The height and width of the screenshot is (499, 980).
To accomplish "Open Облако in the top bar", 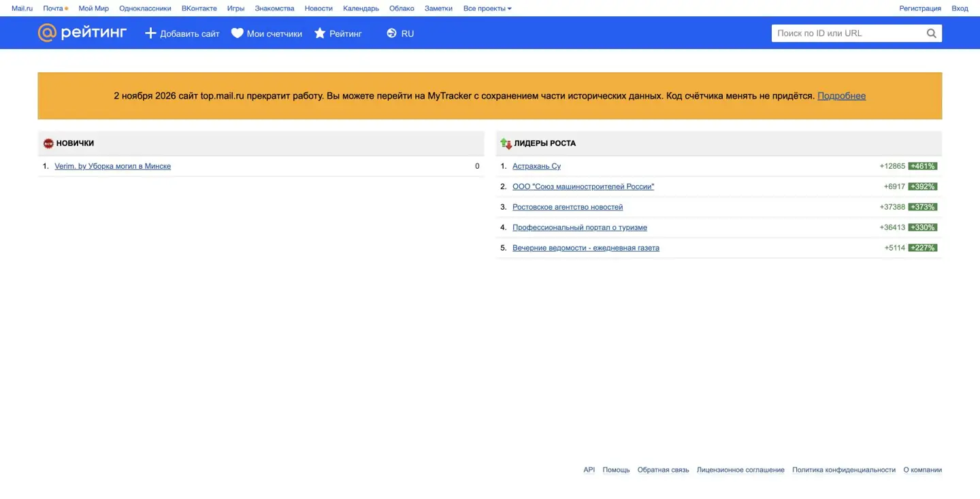I will point(402,9).
